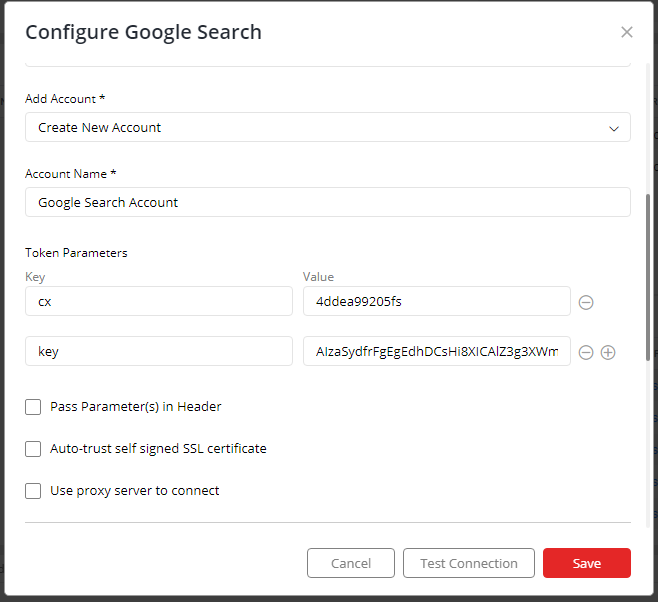Remove the key token parameter row
Screen dimensions: 658x602
pos(586,352)
